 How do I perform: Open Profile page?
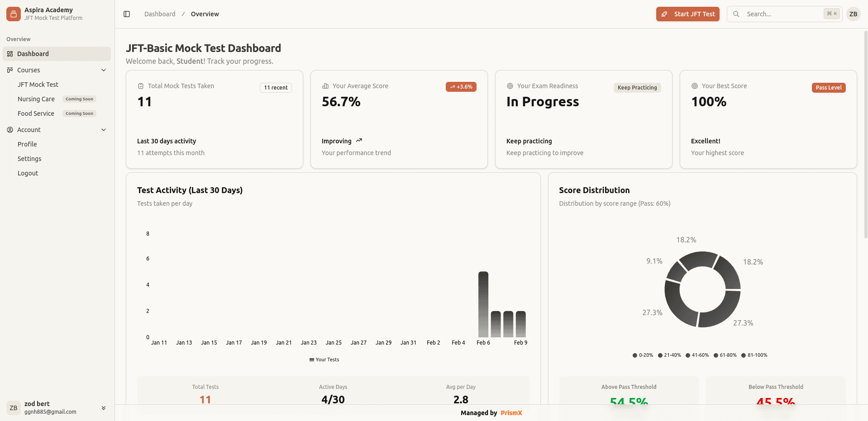27,144
